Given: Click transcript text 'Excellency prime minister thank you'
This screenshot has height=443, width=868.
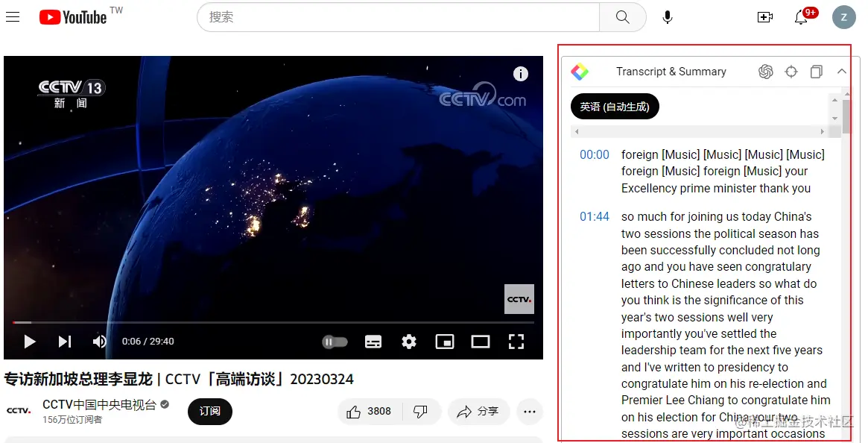Looking at the screenshot, I should tap(716, 189).
